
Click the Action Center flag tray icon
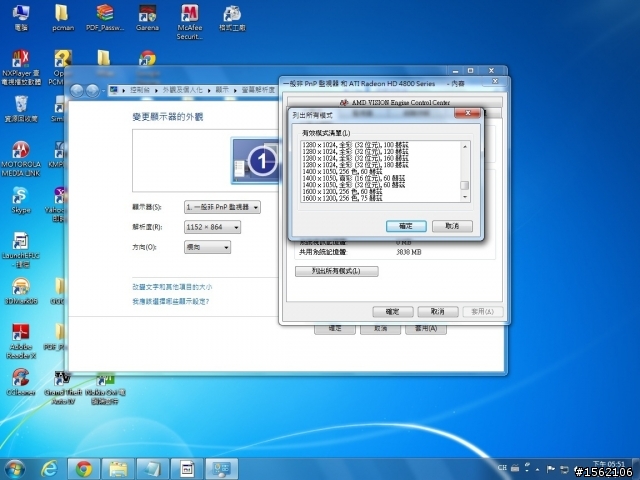click(551, 469)
